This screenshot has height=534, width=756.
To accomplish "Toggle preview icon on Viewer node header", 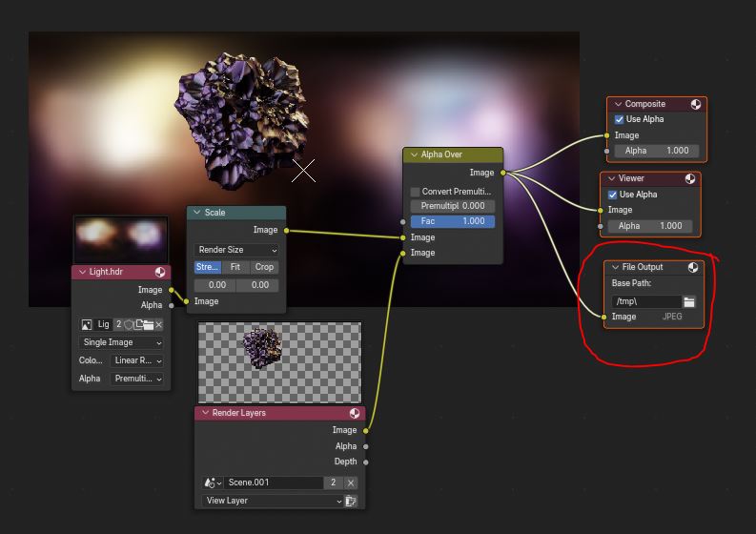I will pos(690,178).
